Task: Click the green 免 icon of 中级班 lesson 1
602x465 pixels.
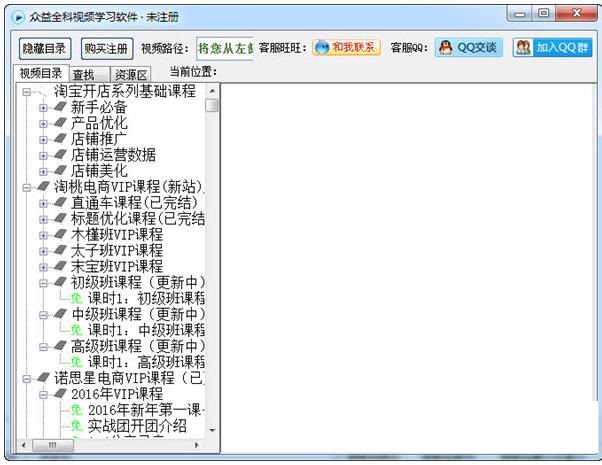Action: [77, 330]
